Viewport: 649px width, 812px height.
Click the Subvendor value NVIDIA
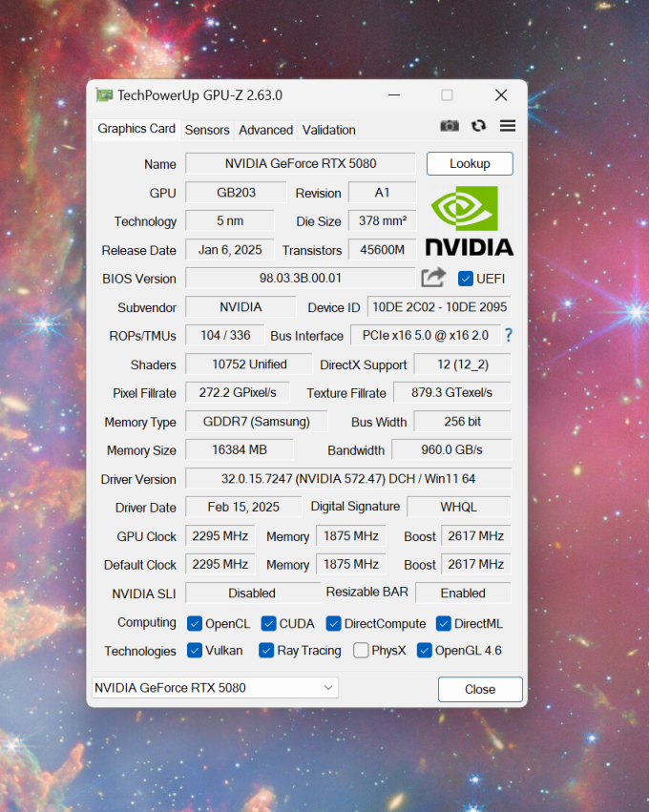241,307
